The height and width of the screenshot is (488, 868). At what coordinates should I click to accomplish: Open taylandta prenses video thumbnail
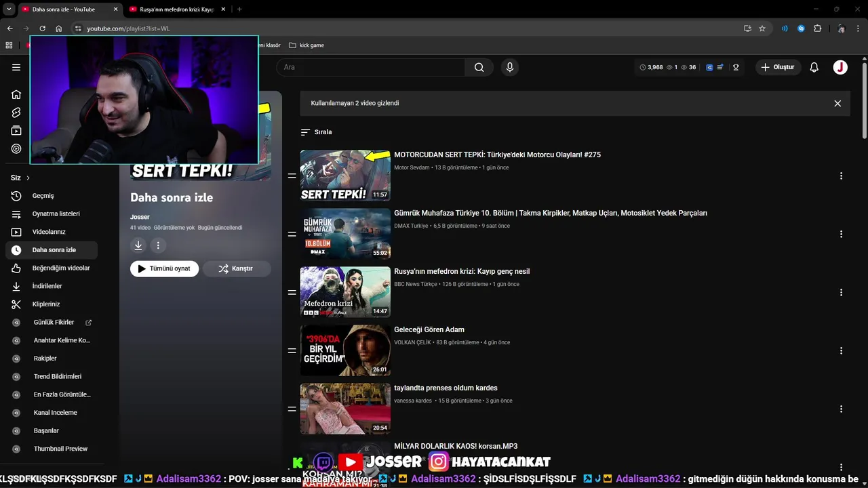click(x=345, y=409)
